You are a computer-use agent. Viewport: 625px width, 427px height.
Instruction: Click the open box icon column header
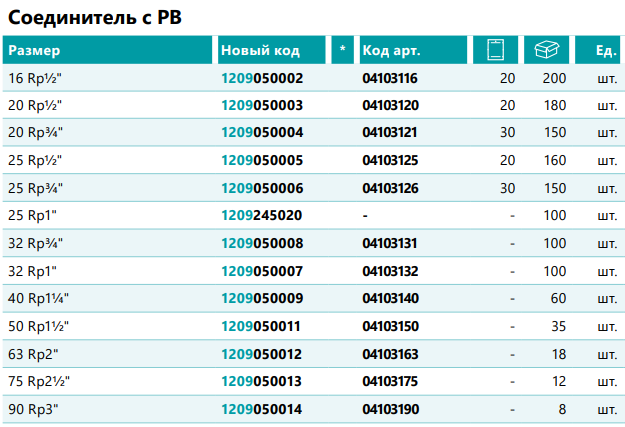[x=546, y=50]
